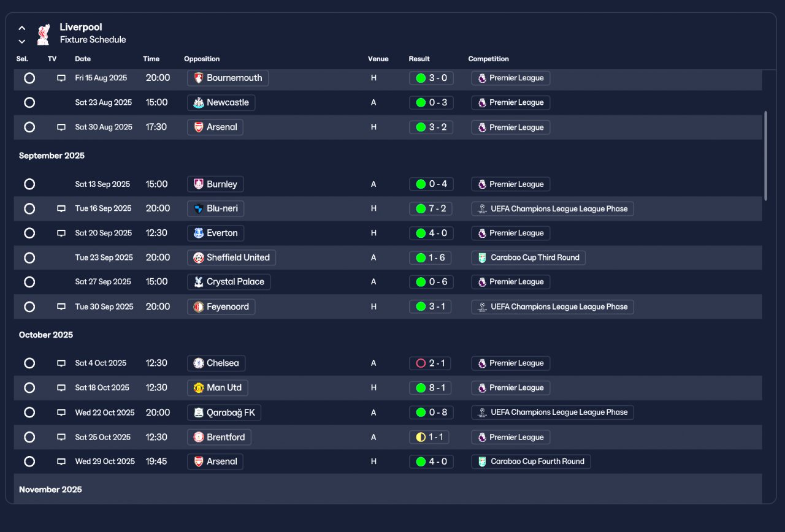Click green win indicator for 7 - 2 result
785x532 pixels.
(421, 208)
